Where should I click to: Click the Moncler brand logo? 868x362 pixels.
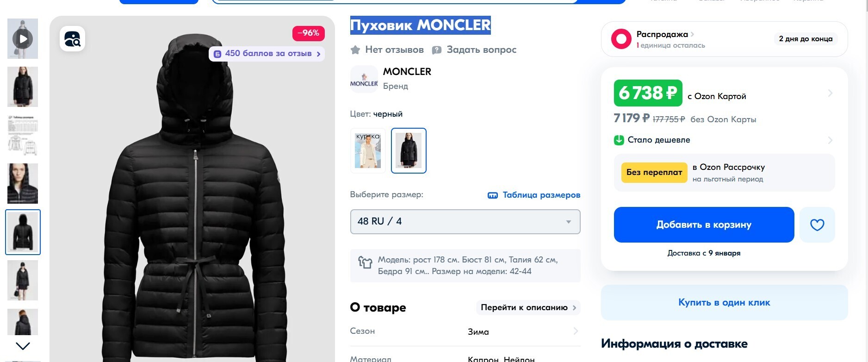tap(364, 79)
